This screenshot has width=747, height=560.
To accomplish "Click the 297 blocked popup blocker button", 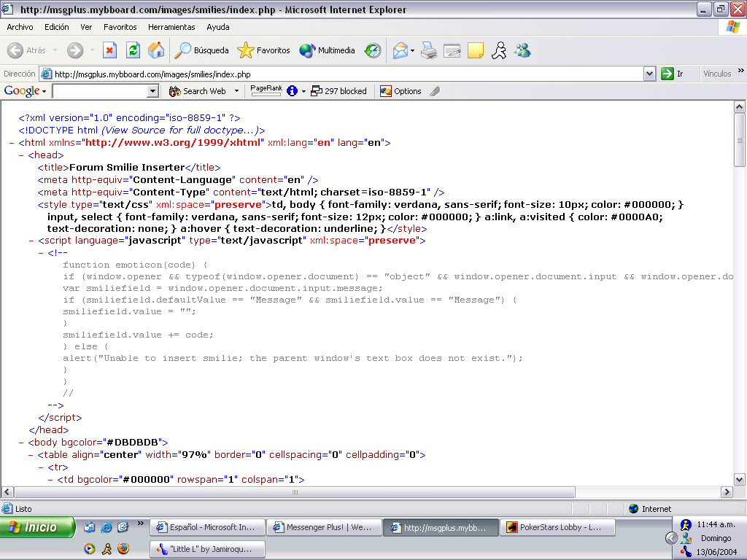I will click(338, 91).
